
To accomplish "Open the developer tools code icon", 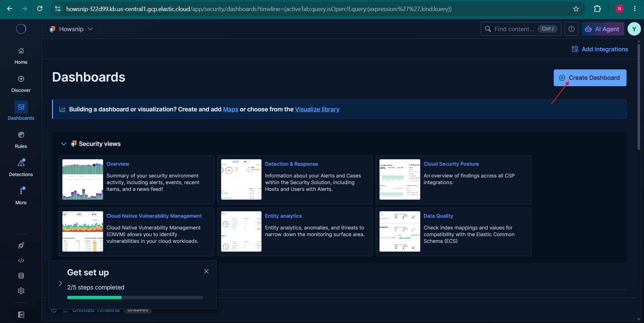I will point(21,261).
